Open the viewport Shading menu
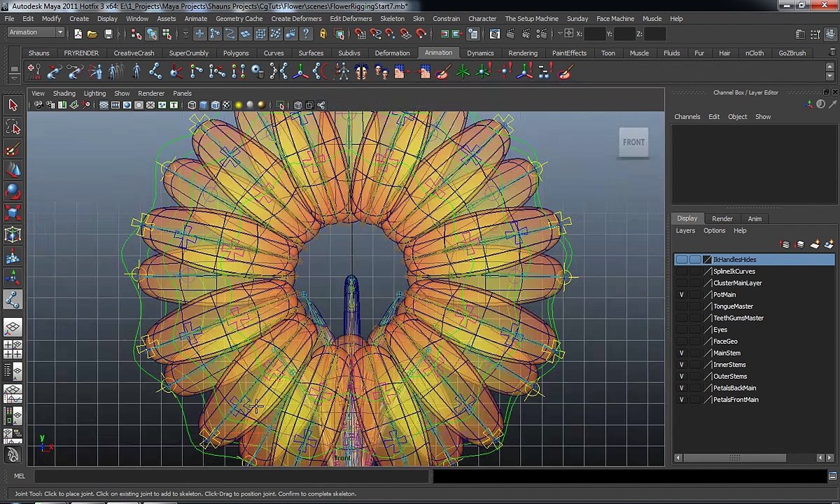The height and width of the screenshot is (504, 840). (64, 93)
